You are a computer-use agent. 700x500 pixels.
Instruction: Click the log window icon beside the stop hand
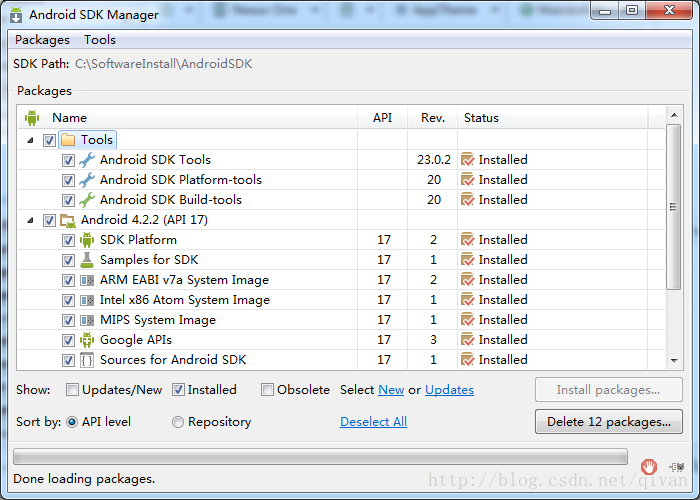point(677,467)
